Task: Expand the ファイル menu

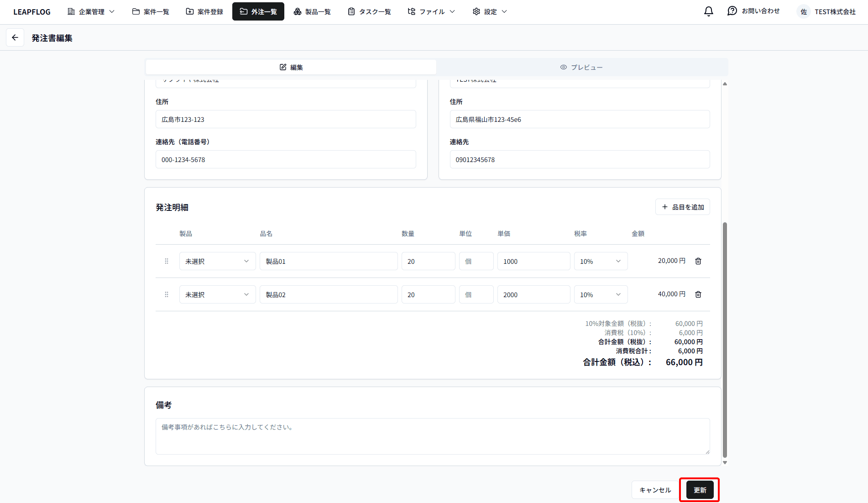Action: tap(431, 12)
